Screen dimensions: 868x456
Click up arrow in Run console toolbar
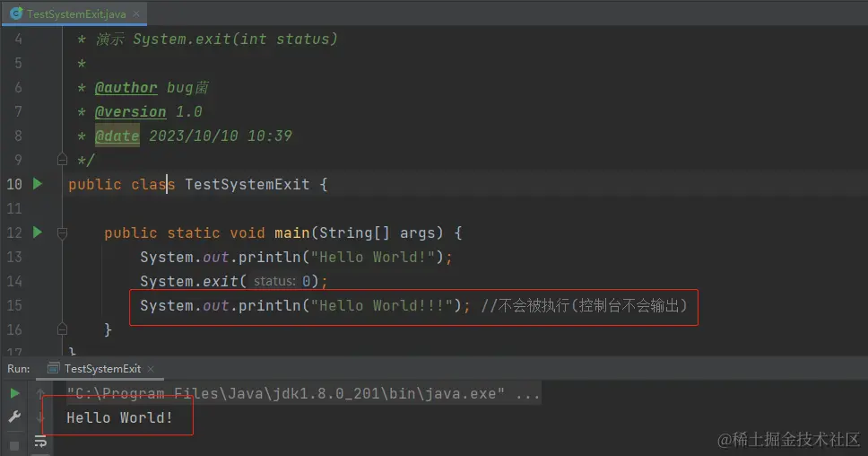point(40,393)
